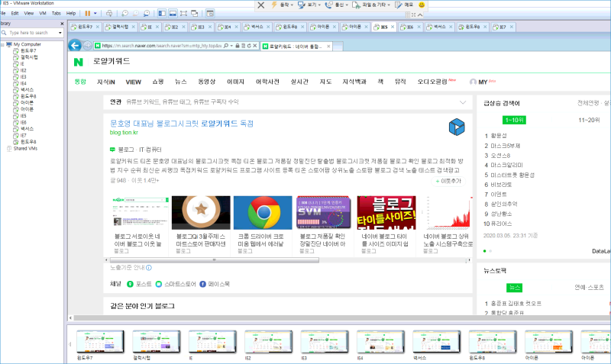Click the 노출기준 안내 info icon
The image size is (611, 364).
[x=149, y=267]
